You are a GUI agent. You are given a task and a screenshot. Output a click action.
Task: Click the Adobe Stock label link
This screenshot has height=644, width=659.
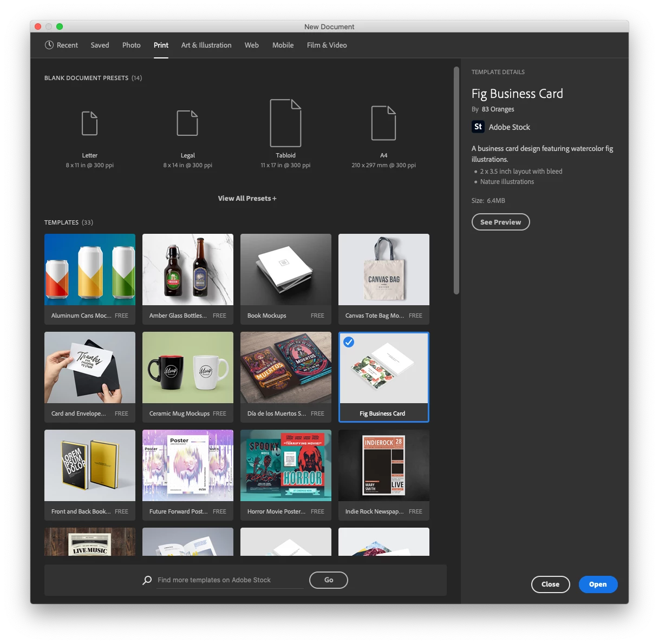tap(510, 127)
